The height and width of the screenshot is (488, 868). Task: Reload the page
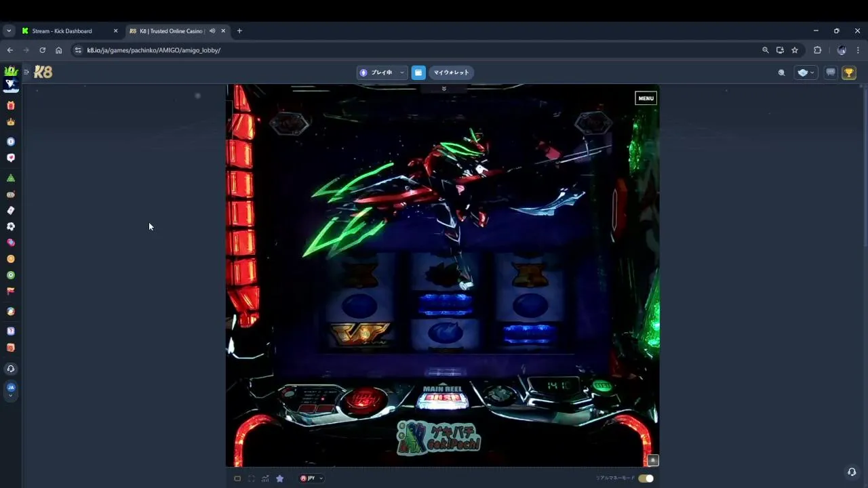click(42, 50)
